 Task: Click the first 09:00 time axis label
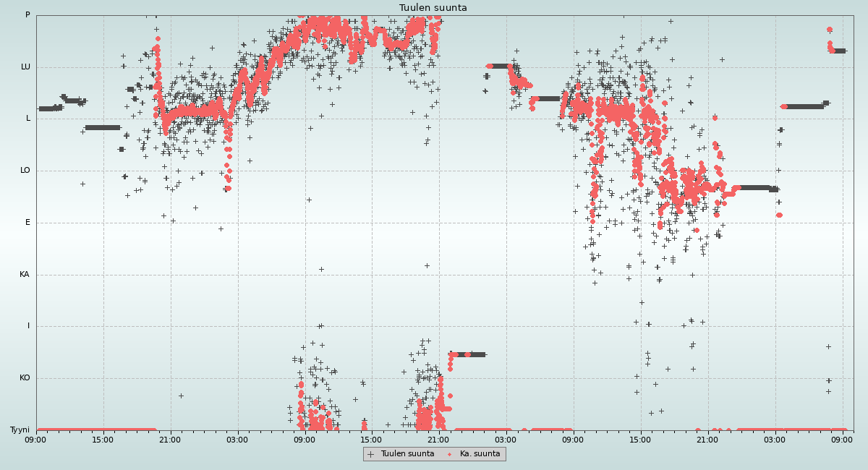tap(36, 440)
